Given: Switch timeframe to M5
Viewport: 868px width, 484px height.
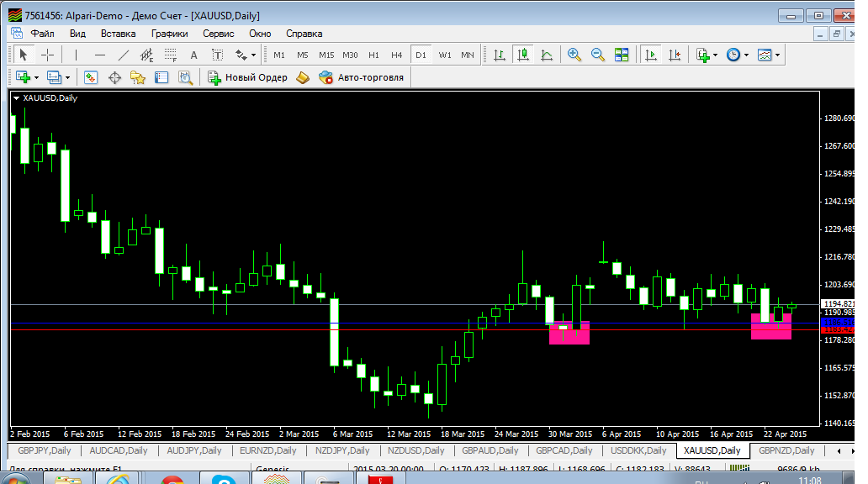Looking at the screenshot, I should [302, 55].
